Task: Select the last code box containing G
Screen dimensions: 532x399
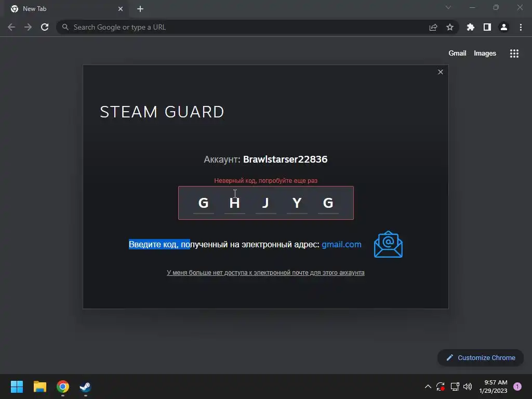Action: [x=328, y=203]
